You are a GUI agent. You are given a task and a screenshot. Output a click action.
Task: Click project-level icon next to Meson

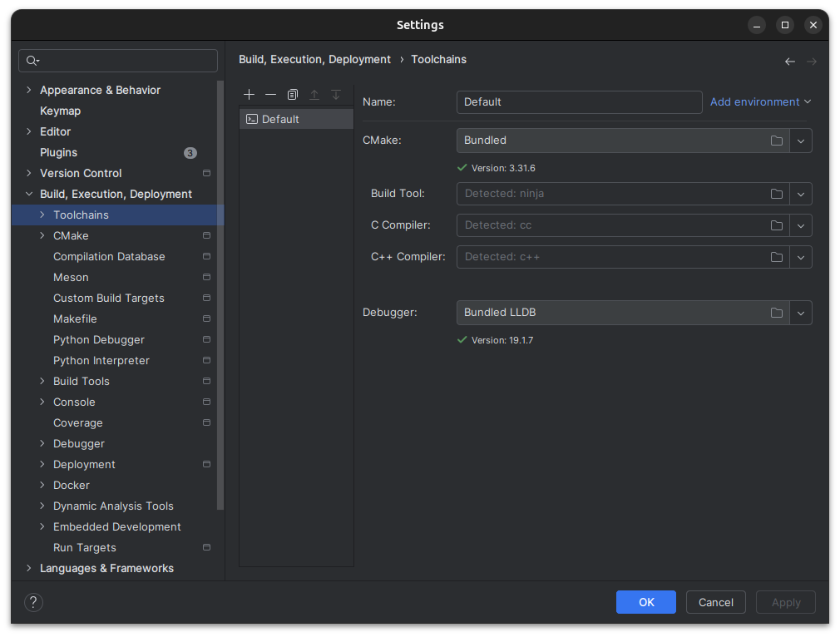click(206, 277)
